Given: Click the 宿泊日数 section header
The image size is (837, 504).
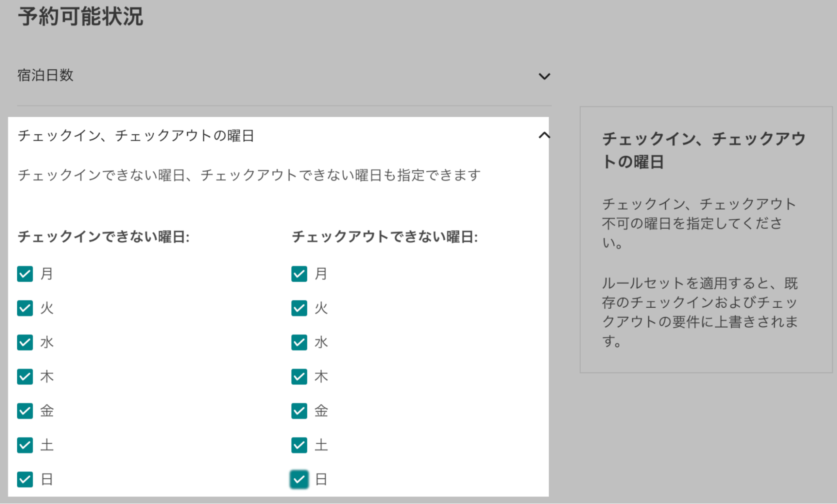Looking at the screenshot, I should click(x=45, y=75).
